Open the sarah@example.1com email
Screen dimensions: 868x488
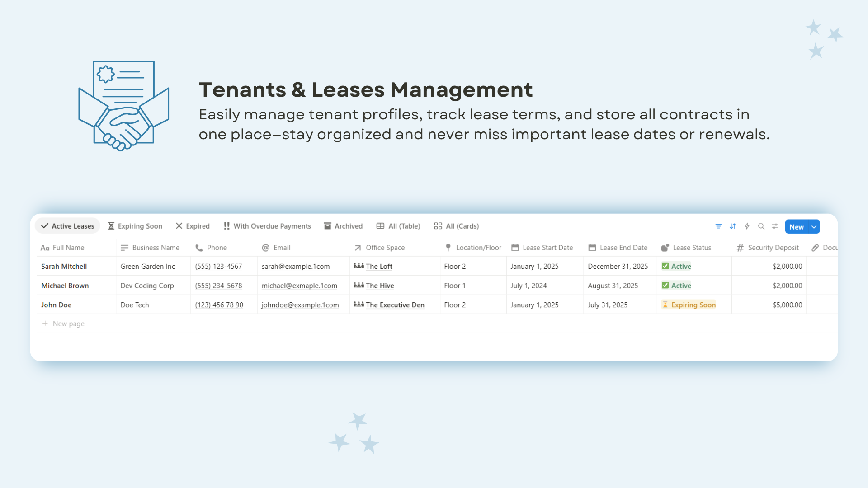tap(296, 267)
